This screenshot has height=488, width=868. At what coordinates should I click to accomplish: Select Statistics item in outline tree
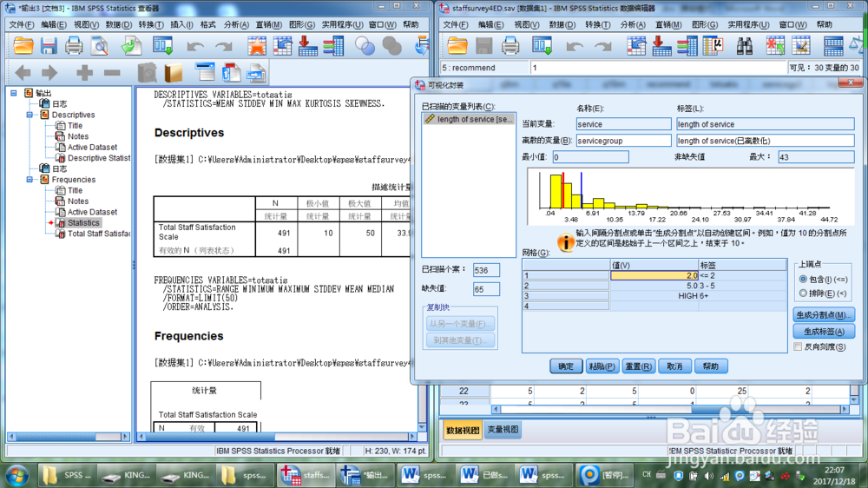(x=83, y=222)
